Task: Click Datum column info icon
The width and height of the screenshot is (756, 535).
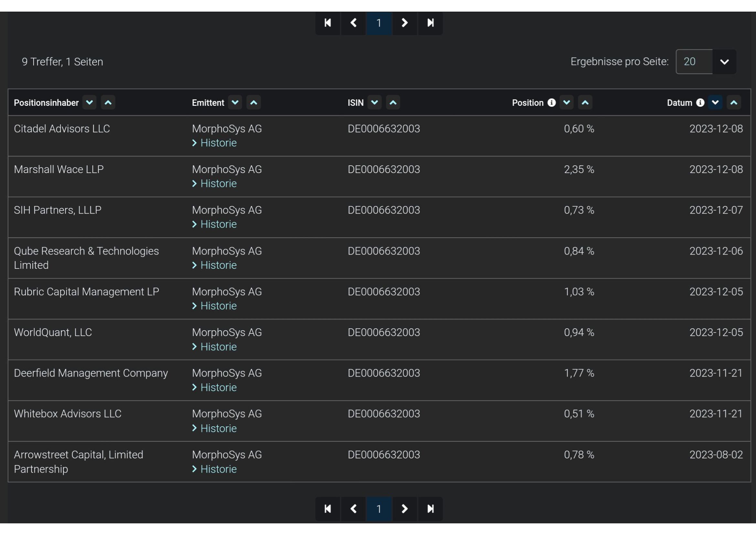Action: [x=700, y=103]
